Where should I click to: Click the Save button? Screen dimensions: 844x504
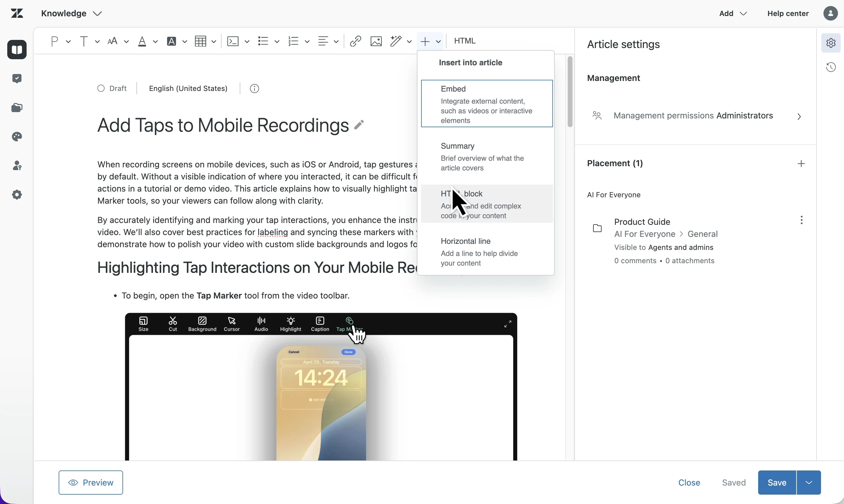coord(777,483)
